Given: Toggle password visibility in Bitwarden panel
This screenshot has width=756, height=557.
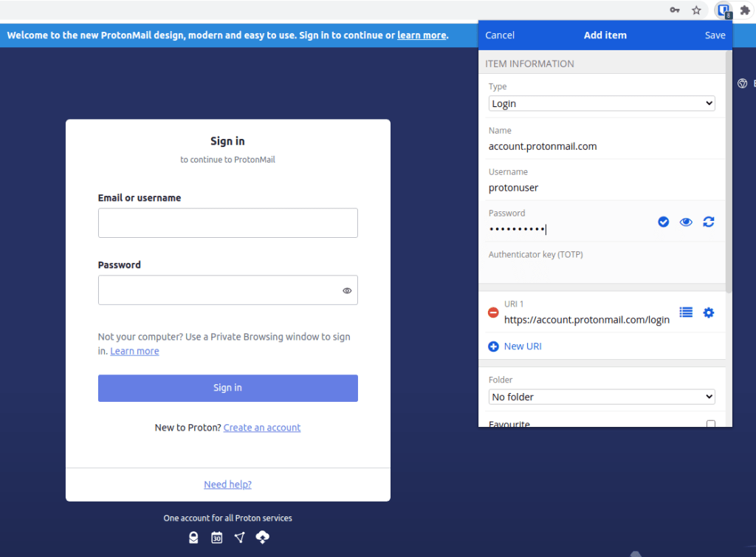Looking at the screenshot, I should pyautogui.click(x=686, y=222).
